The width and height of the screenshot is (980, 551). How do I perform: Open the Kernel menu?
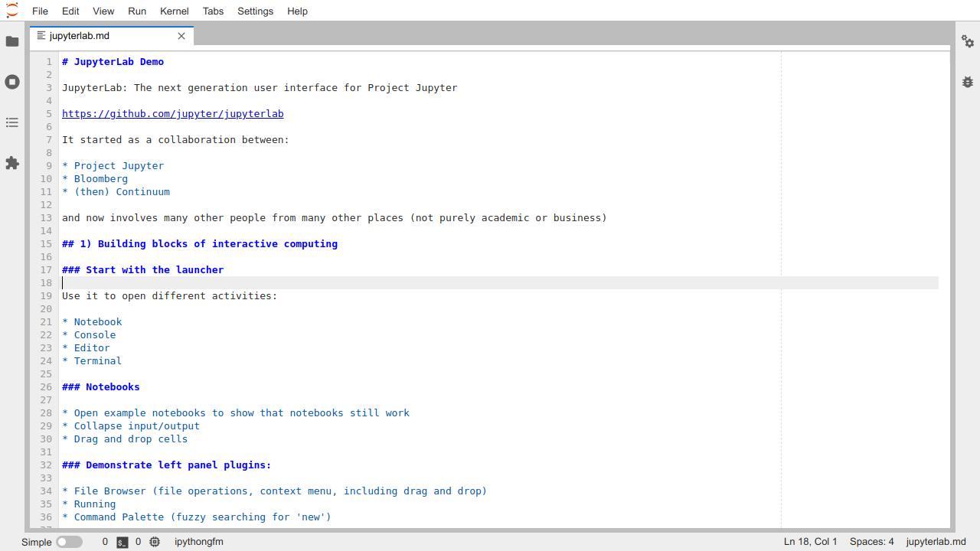[x=175, y=11]
